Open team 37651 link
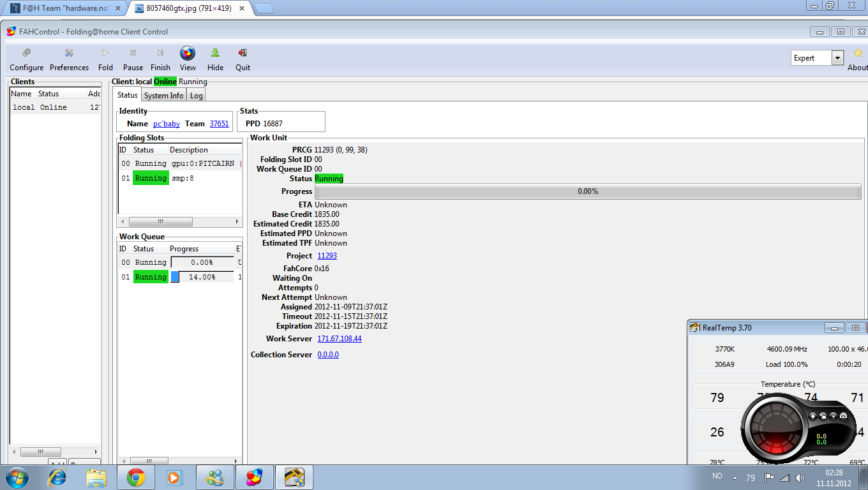 click(x=219, y=124)
